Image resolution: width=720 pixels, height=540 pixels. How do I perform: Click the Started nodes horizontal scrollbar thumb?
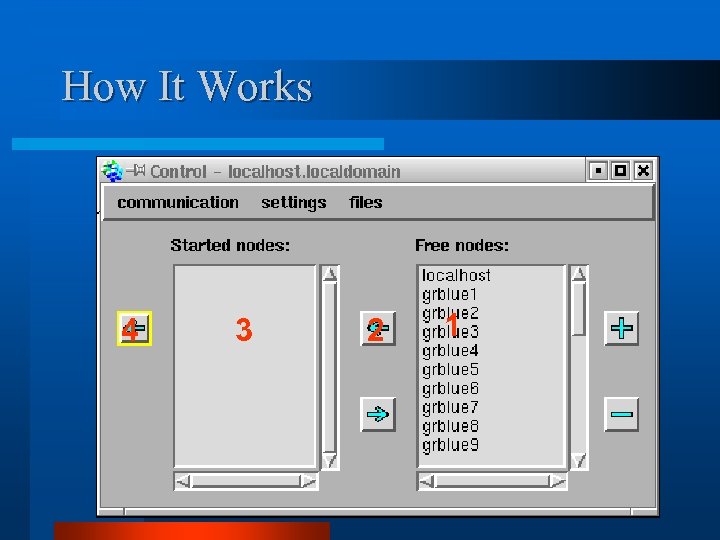(246, 481)
